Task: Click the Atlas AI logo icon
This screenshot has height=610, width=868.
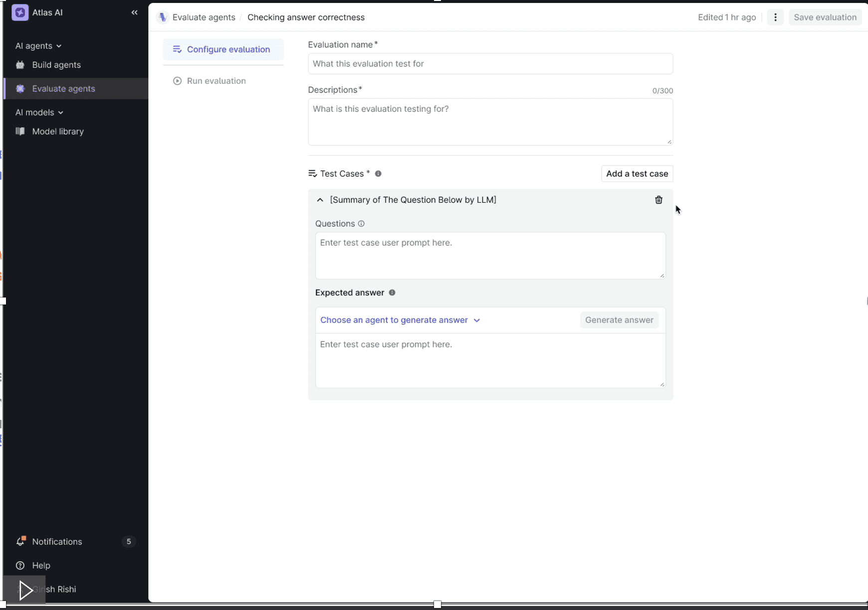Action: [20, 12]
